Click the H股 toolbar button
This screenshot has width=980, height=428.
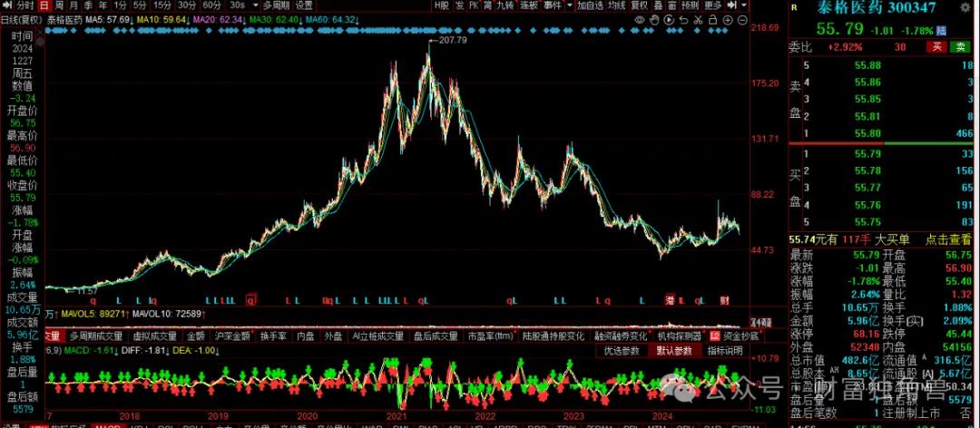click(441, 5)
